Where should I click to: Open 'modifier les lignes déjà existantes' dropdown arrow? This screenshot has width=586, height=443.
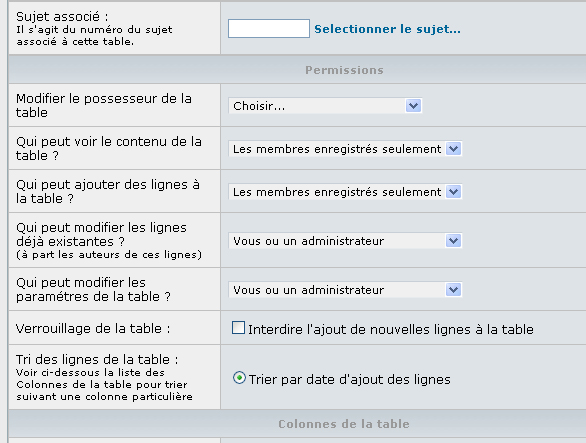pos(453,241)
